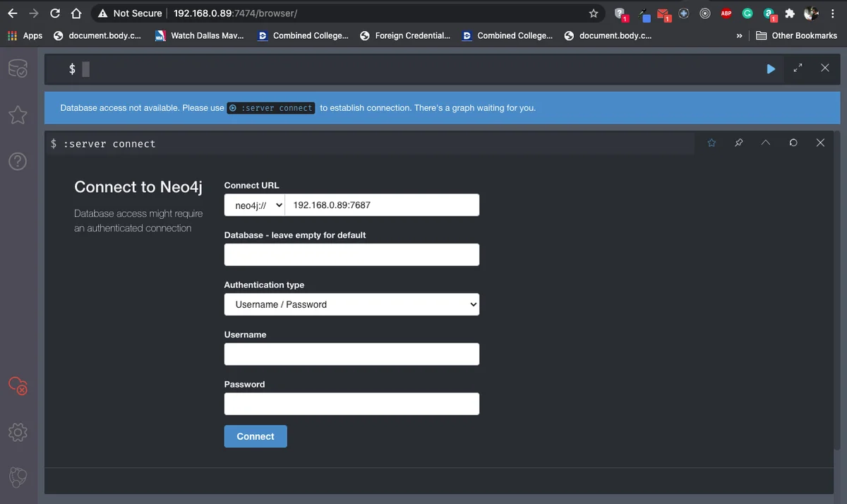Image resolution: width=847 pixels, height=504 pixels.
Task: Show hidden bookmarks with » chevron
Action: click(x=739, y=35)
